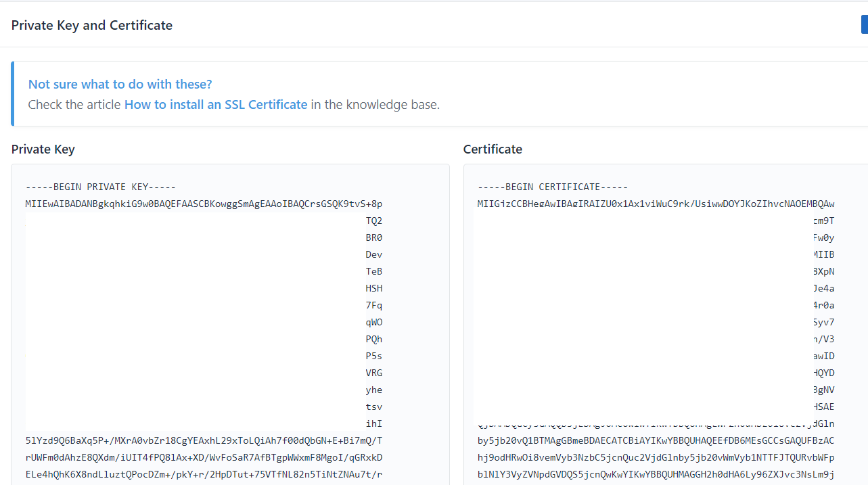Click the last visible line of the certificate text

click(x=655, y=474)
